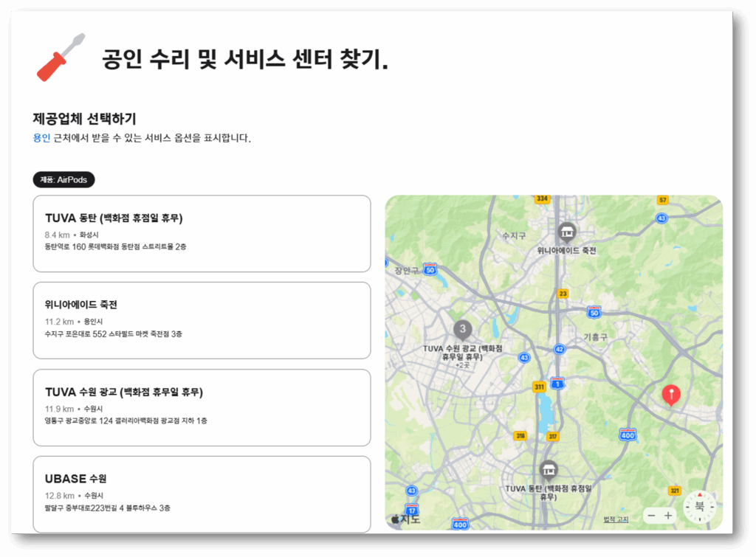The image size is (756, 557).
Task: Select the red service location pin on the map
Action: coord(670,393)
